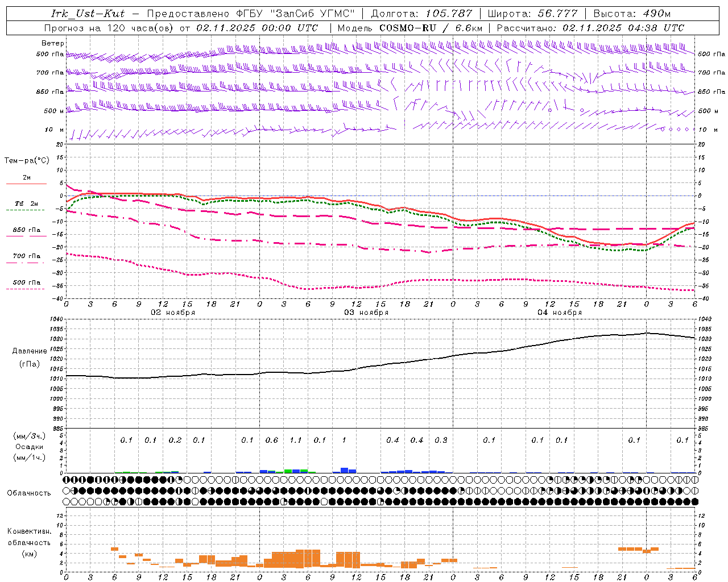Screen dimensions: 728x582
Task: Click the elevation text 'Высота: 490м'
Action: pyautogui.click(x=632, y=14)
